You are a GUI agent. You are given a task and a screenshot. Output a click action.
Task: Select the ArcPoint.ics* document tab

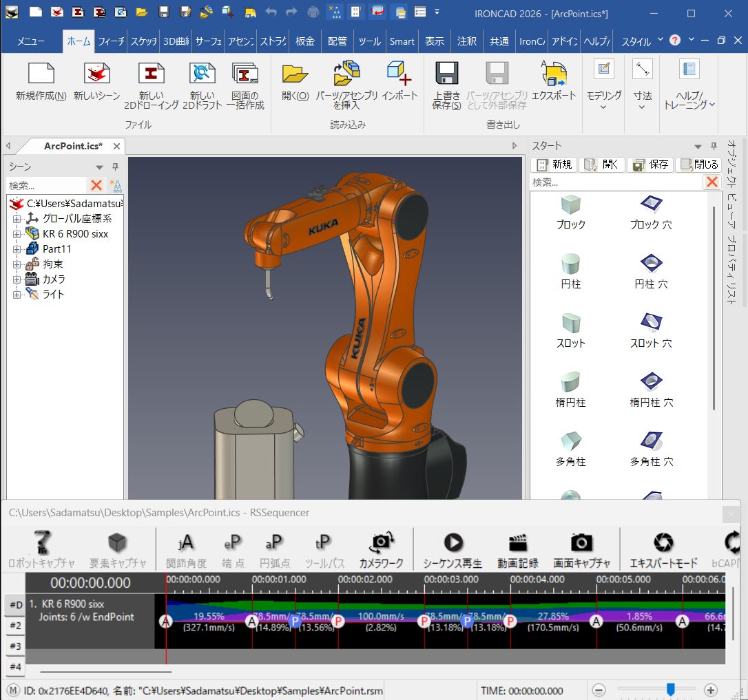click(x=73, y=146)
